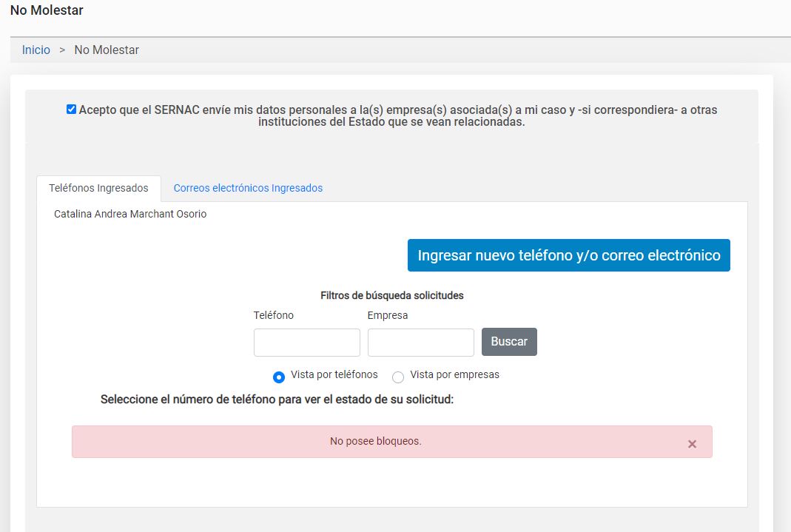Viewport: 791px width, 532px height.
Task: Click the Teléfono label above the field
Action: point(274,315)
